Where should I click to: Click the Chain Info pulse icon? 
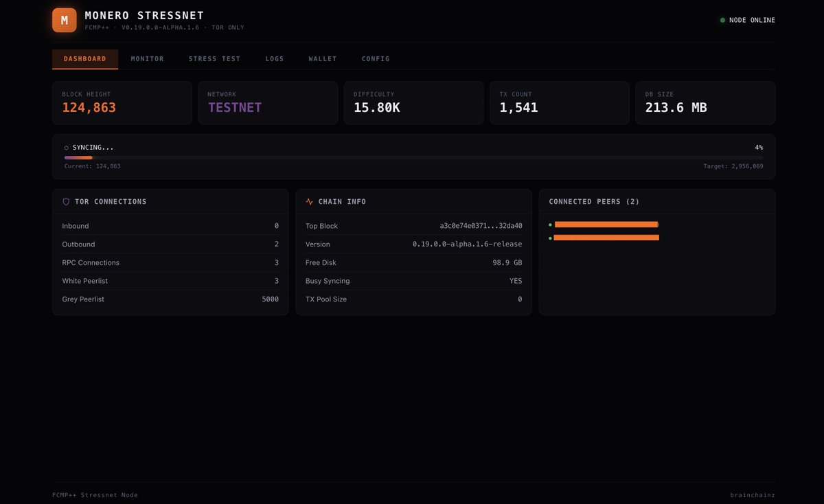[310, 202]
